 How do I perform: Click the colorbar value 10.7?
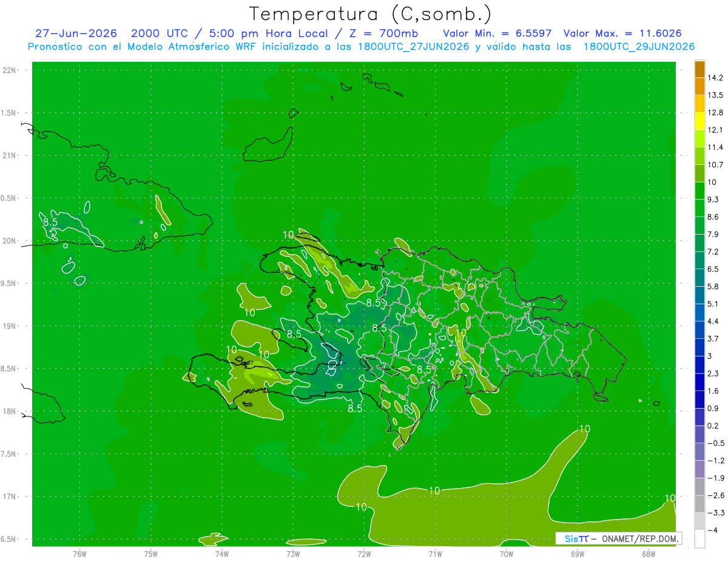[715, 165]
